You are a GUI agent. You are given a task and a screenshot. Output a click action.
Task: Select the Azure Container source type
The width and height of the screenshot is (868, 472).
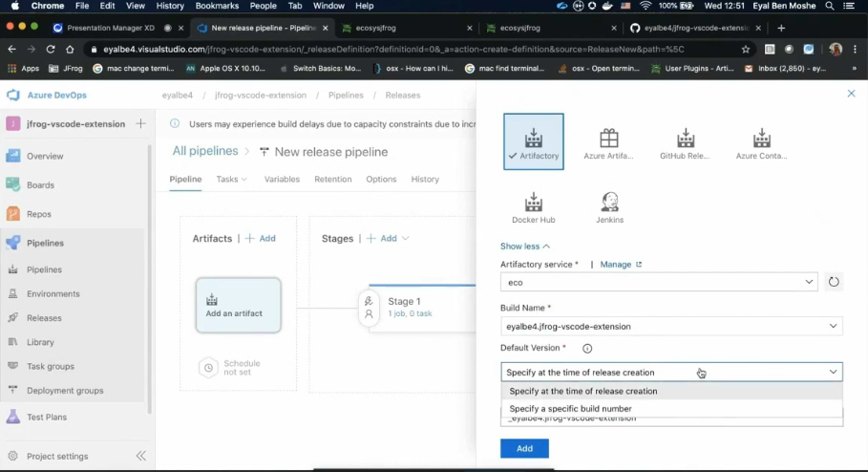pyautogui.click(x=761, y=144)
